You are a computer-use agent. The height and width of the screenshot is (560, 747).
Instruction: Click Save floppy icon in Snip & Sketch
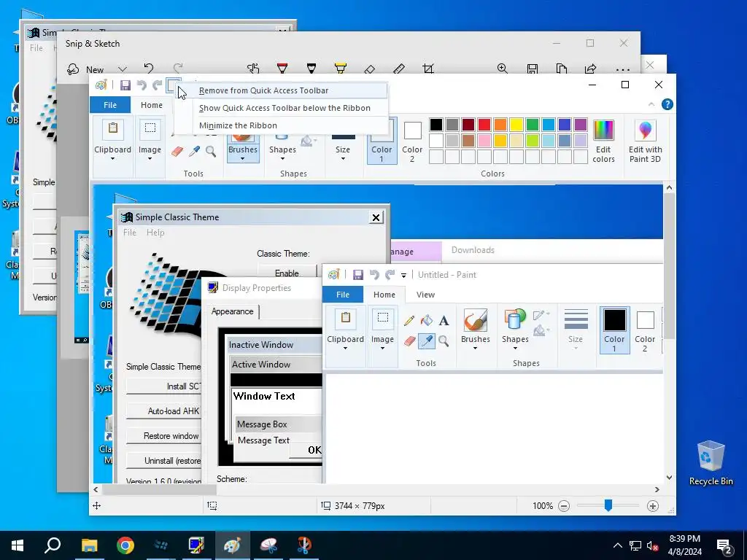pyautogui.click(x=532, y=69)
